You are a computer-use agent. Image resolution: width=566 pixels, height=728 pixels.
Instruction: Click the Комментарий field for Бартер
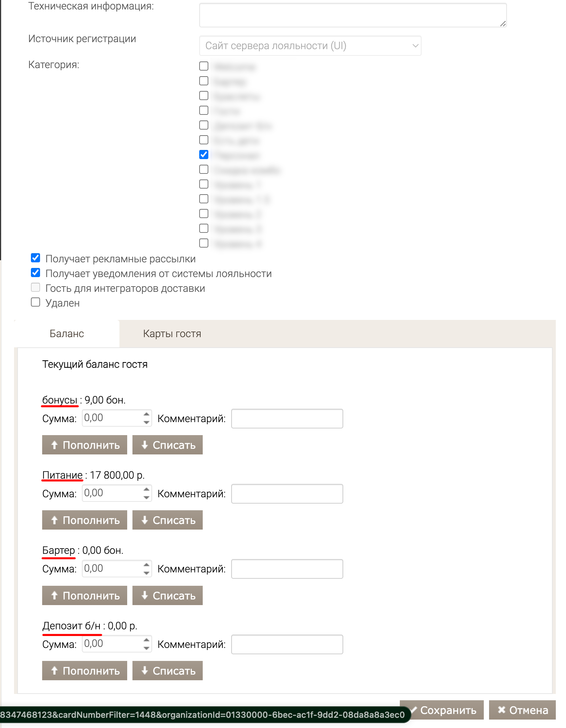287,569
